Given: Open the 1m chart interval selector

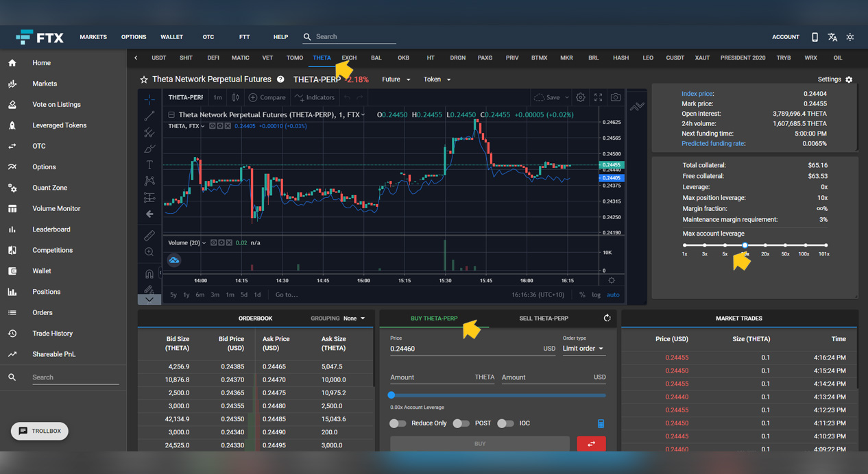Looking at the screenshot, I should tap(217, 97).
